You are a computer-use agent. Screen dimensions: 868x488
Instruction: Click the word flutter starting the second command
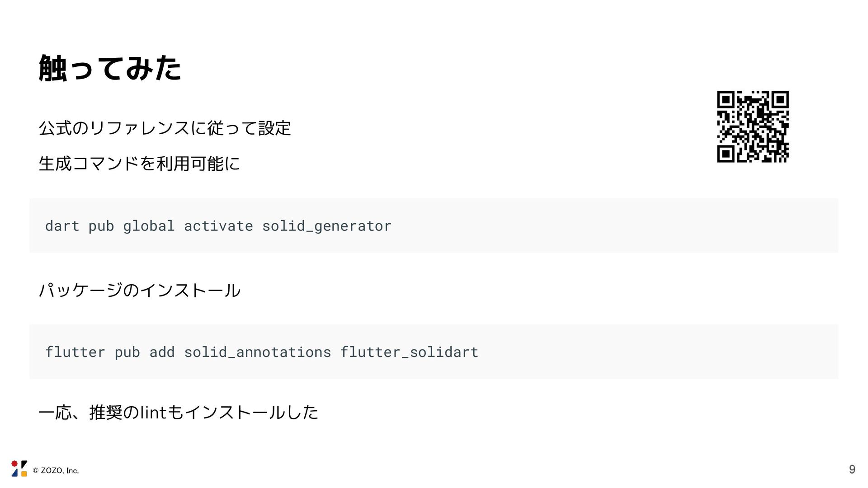[x=75, y=352]
